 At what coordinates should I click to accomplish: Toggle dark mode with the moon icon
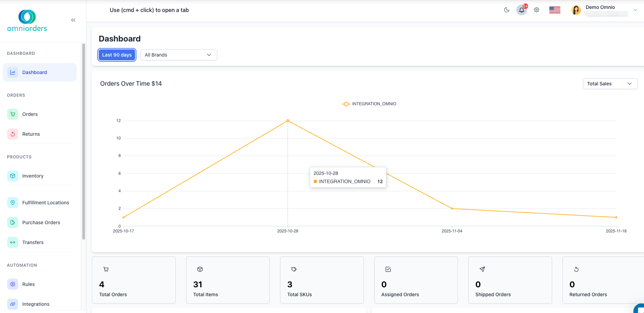click(507, 10)
